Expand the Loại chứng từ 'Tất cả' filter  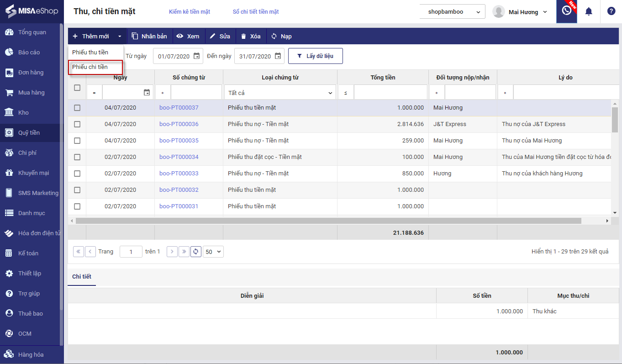[280, 93]
